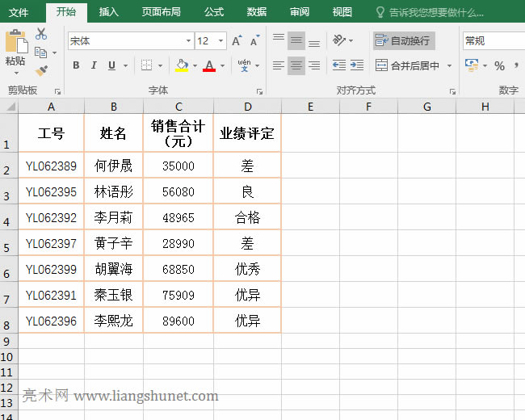Toggle Bold formatting
The width and height of the screenshot is (525, 420).
click(76, 65)
